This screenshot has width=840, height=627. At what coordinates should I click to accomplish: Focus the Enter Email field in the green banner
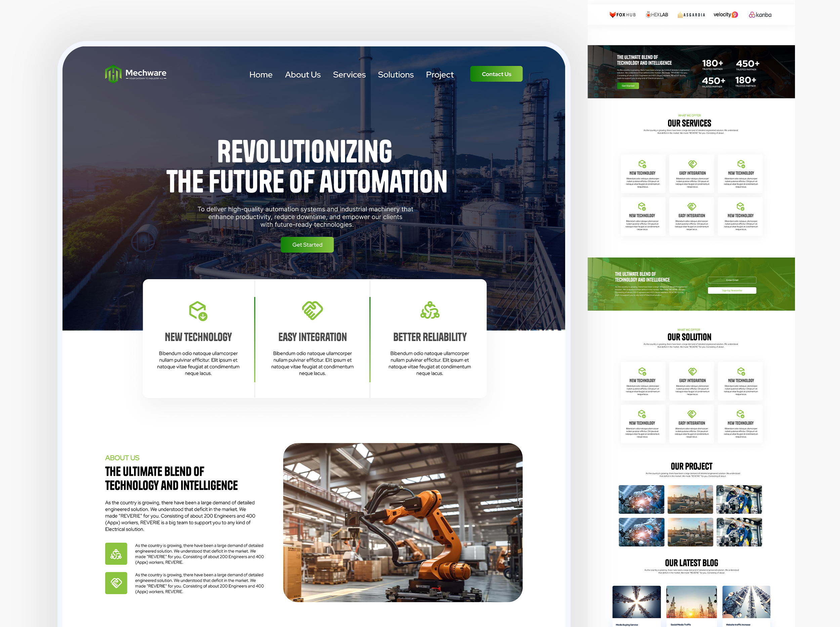pyautogui.click(x=732, y=280)
